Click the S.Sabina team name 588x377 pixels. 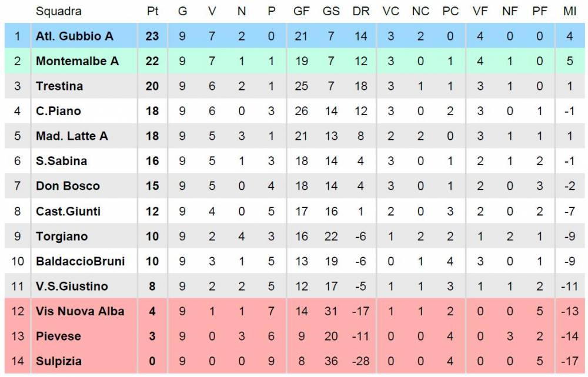62,161
